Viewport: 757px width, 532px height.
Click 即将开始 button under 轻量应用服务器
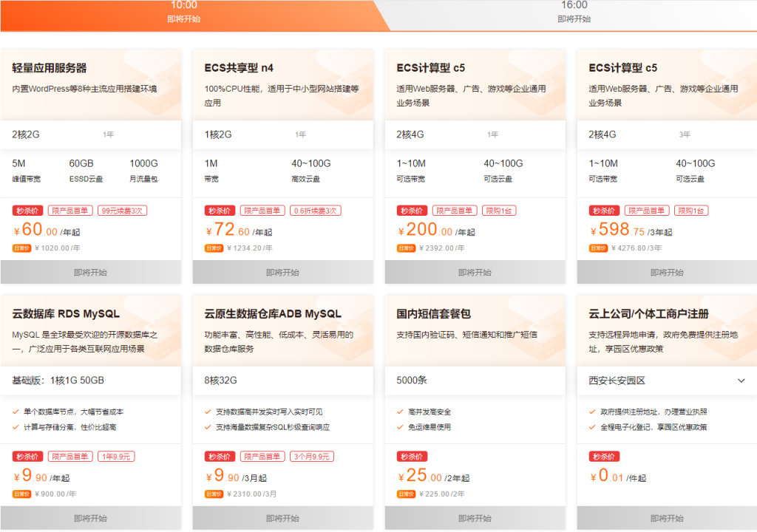(x=91, y=272)
